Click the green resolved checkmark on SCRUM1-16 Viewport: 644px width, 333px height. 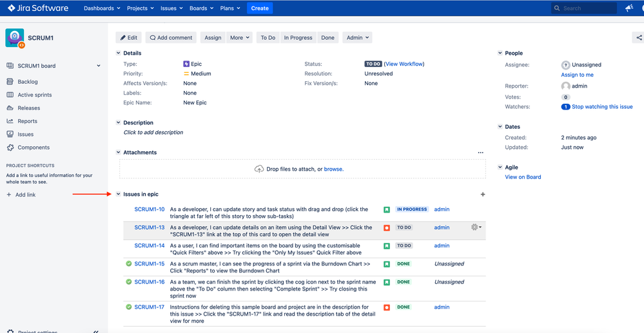pyautogui.click(x=128, y=281)
